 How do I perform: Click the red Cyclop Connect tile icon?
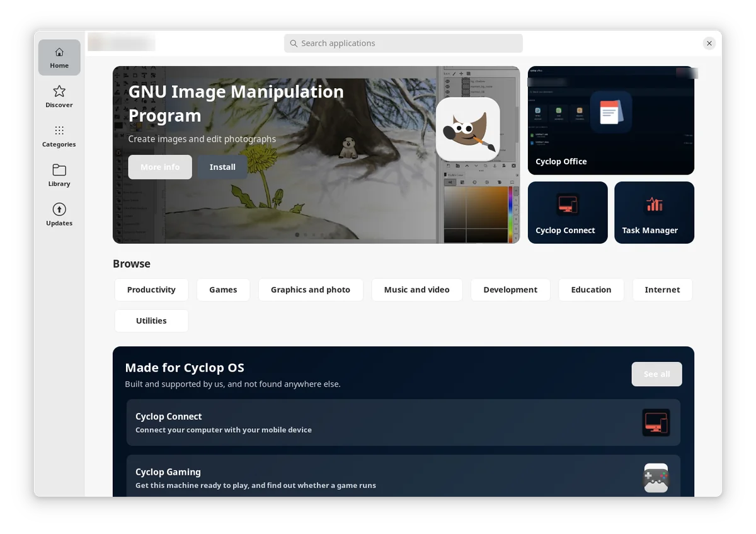point(568,204)
